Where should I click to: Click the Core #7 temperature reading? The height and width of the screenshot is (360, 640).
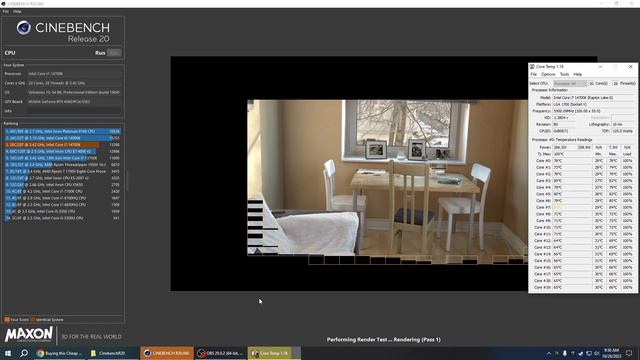572,207
